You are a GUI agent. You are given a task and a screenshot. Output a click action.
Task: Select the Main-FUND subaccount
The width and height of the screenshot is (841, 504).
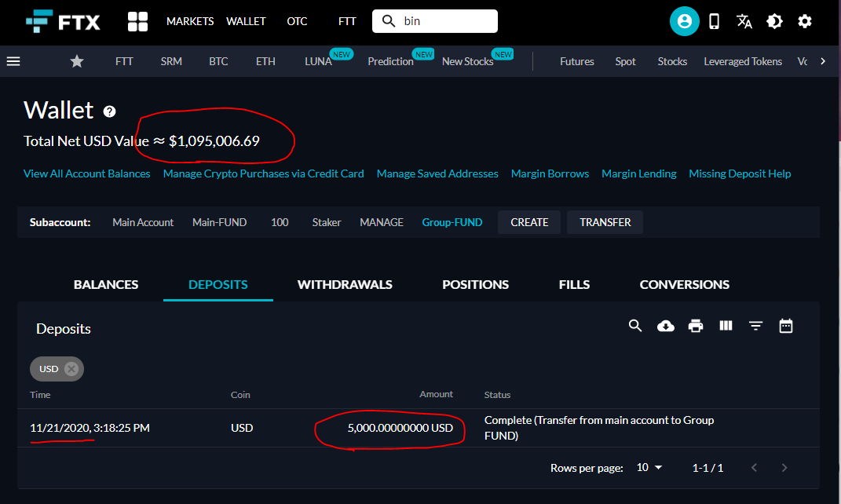point(219,222)
